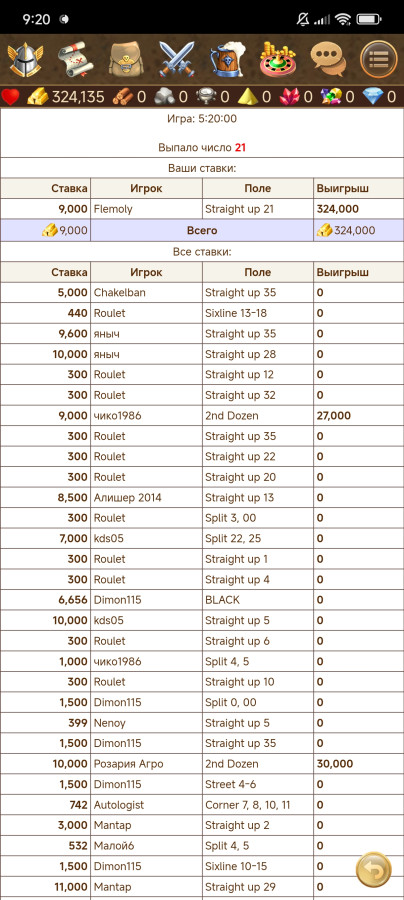
Task: Open the knight helmet character icon
Action: coord(24,59)
